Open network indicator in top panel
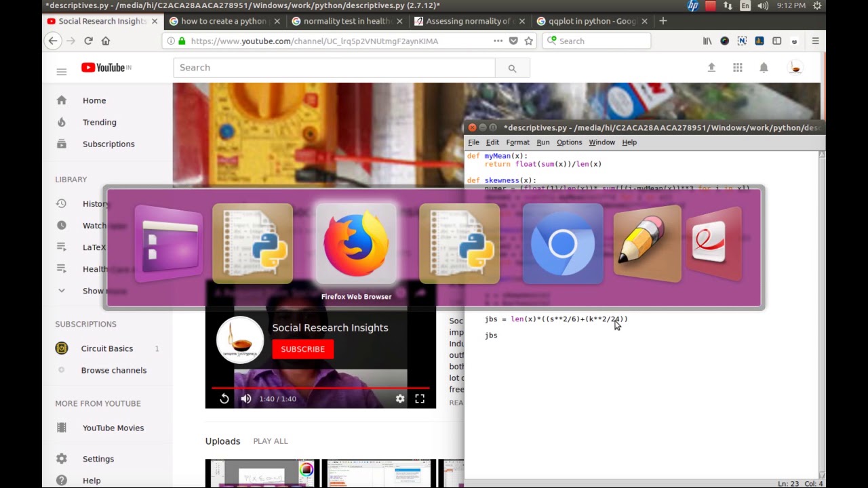 point(728,5)
